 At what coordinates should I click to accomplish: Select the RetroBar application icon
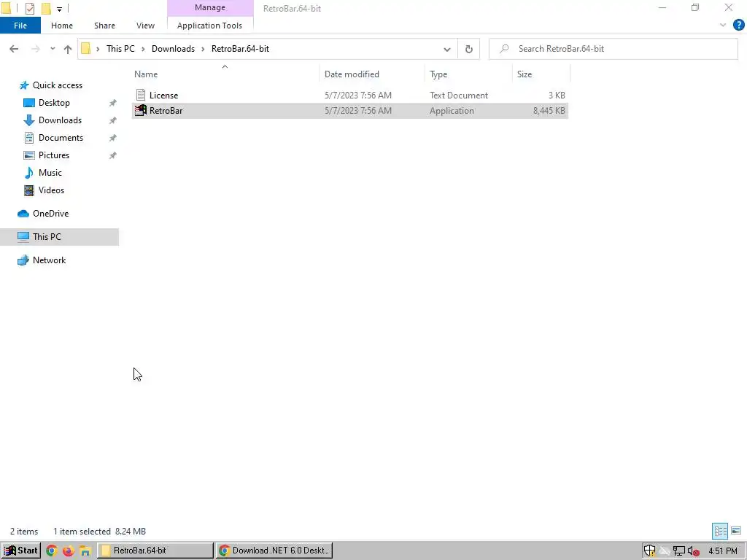pyautogui.click(x=141, y=111)
